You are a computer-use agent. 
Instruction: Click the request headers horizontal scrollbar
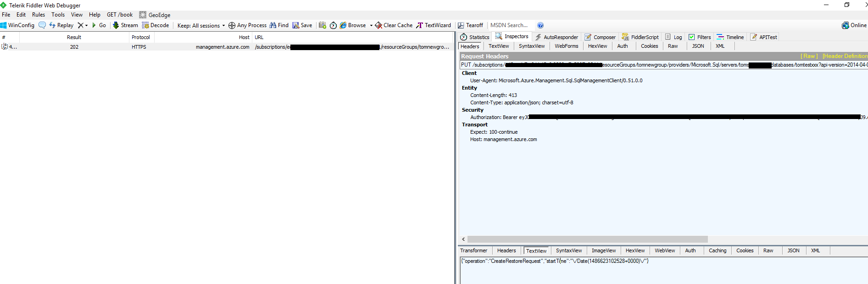tap(588, 239)
